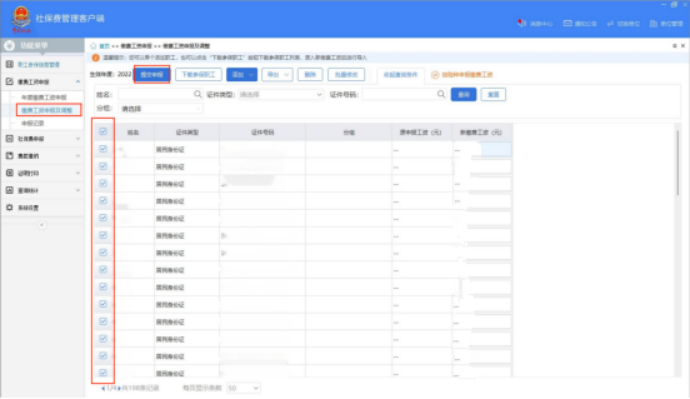
Task: Expand the 证明打印 sidebar section
Action: (78, 173)
